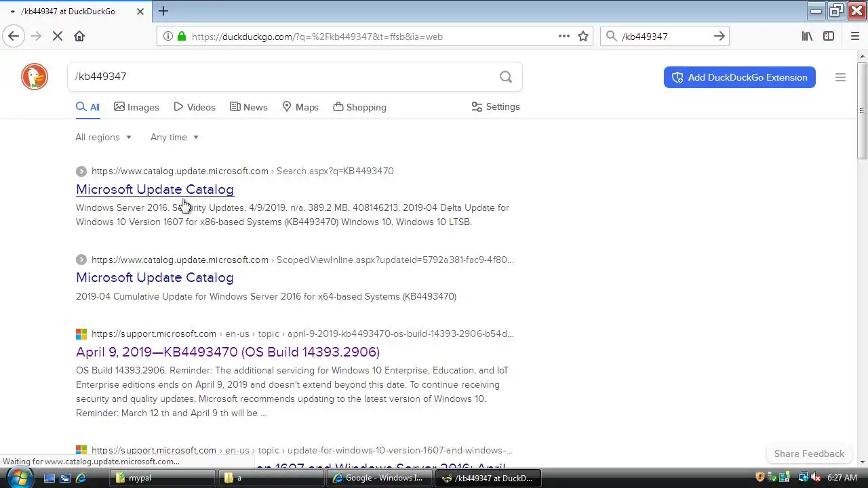Open a new browser tab
The width and height of the screenshot is (868, 488).
pyautogui.click(x=163, y=11)
